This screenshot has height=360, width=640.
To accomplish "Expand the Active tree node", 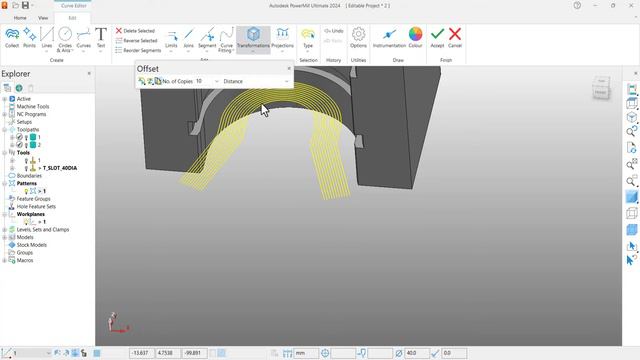I will [x=4, y=99].
